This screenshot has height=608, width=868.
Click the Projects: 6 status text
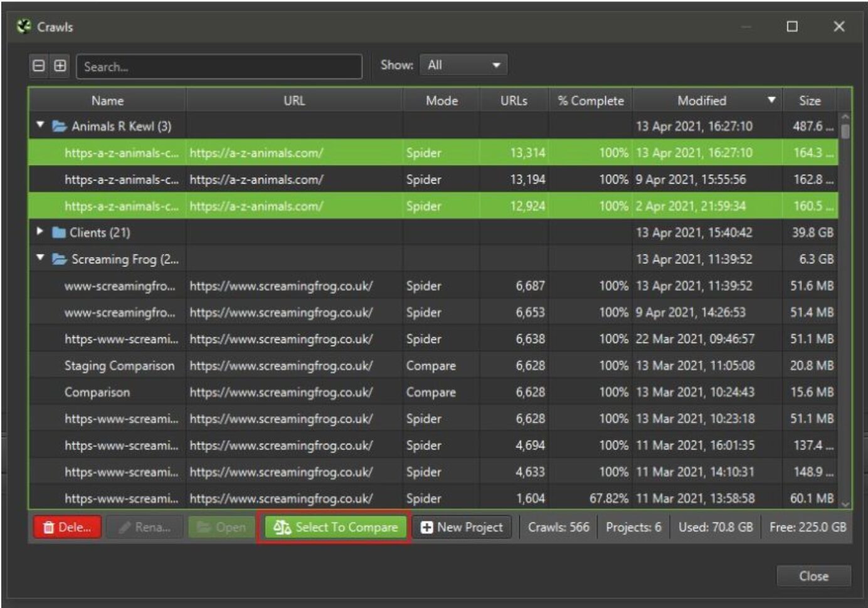pyautogui.click(x=633, y=527)
